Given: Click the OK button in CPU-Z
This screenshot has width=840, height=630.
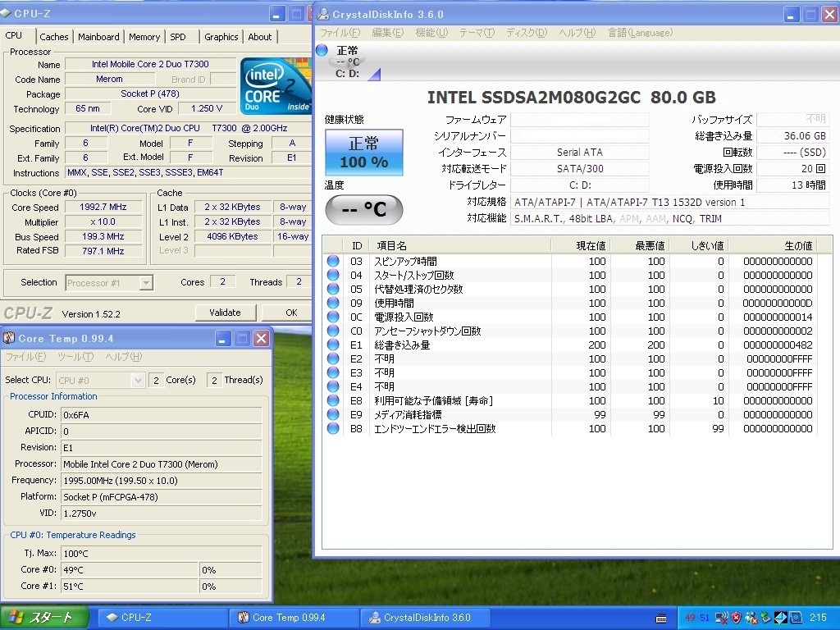Looking at the screenshot, I should pos(290,313).
